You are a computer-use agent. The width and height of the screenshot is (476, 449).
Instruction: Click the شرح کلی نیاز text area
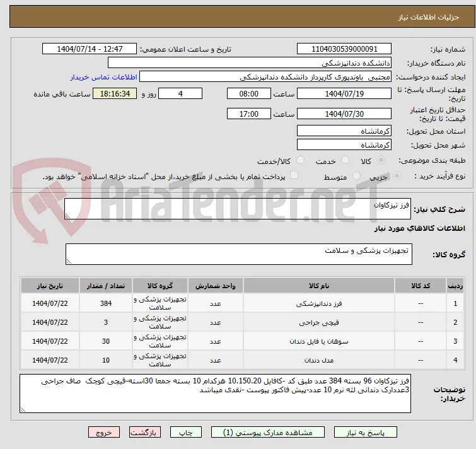[238, 209]
